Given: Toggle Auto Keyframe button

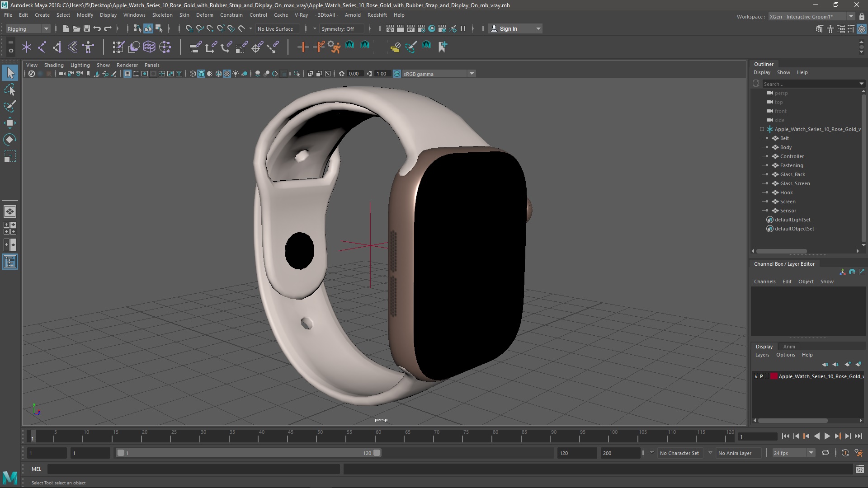Looking at the screenshot, I should point(845,453).
